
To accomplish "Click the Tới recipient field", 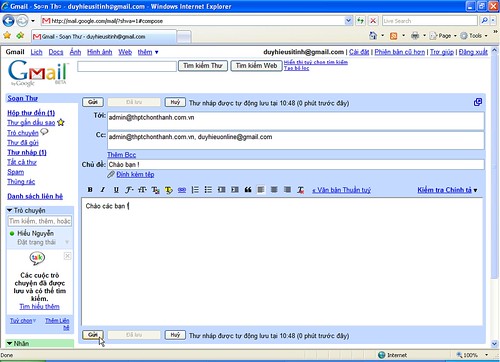I will pos(296,121).
